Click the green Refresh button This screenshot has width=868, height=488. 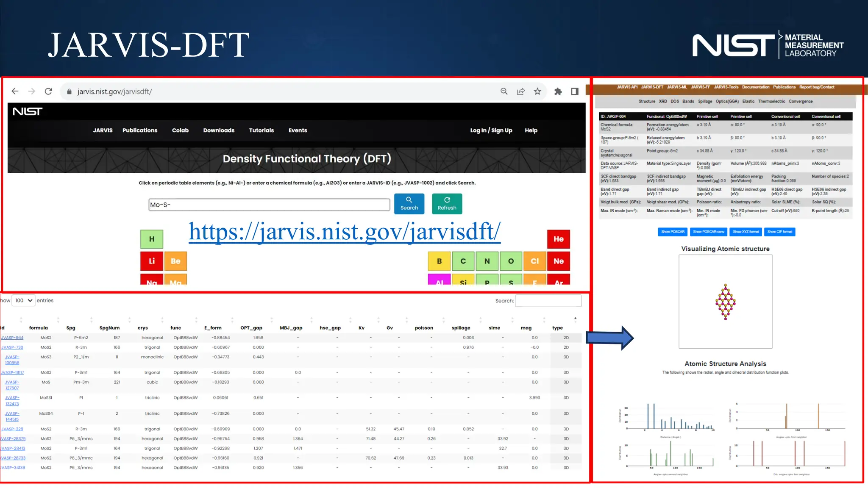coord(447,204)
